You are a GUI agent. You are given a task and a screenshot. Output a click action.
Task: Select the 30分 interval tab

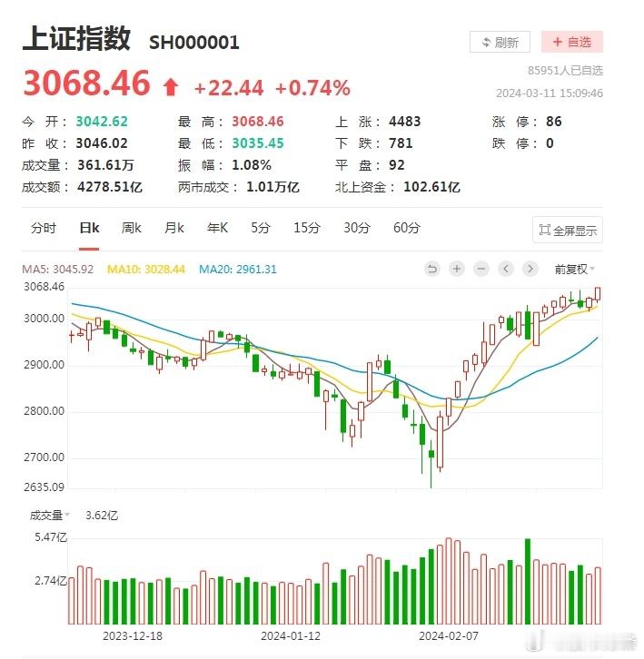[357, 228]
